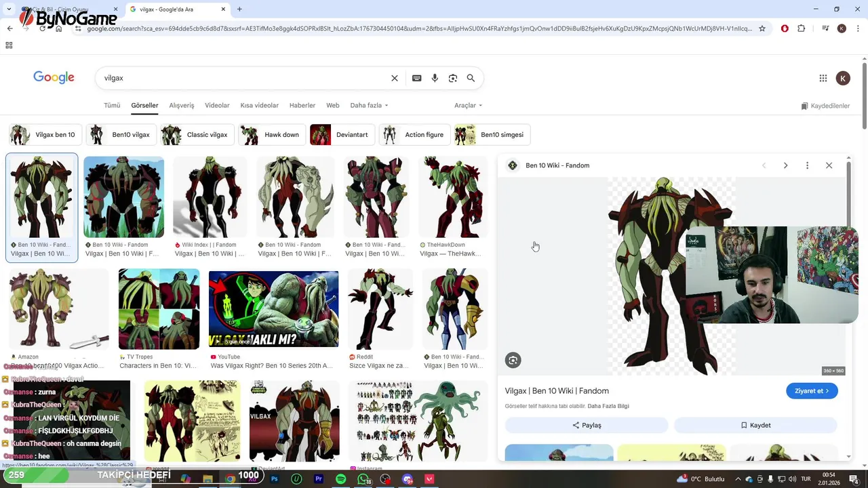Click the Paylaş share button
This screenshot has width=868, height=488.
coord(587,425)
